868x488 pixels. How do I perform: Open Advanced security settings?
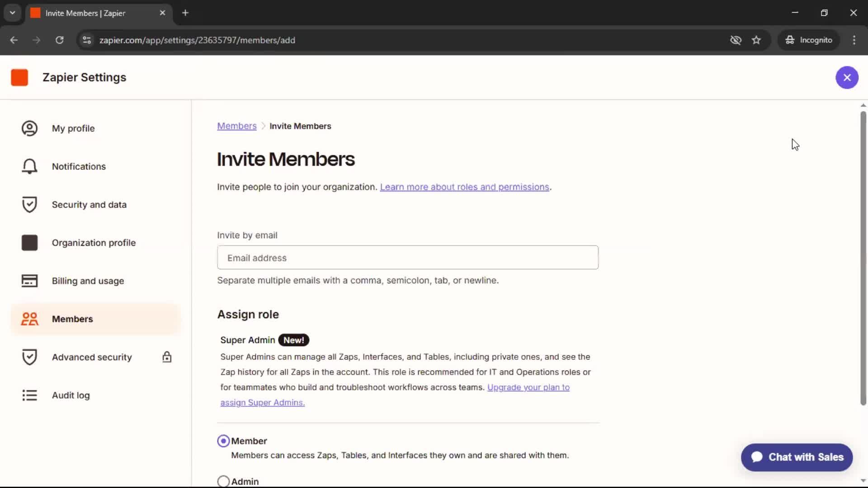coord(96,357)
